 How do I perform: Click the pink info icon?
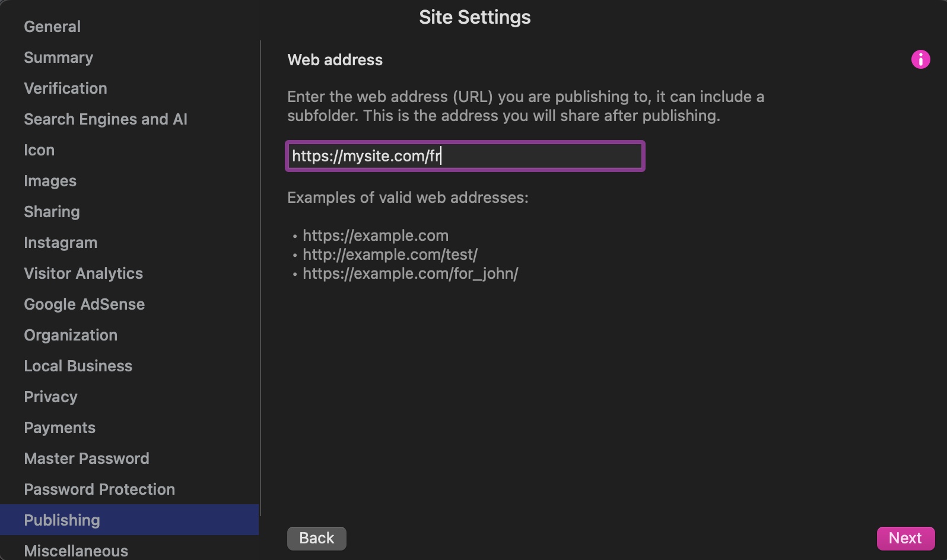pyautogui.click(x=920, y=59)
